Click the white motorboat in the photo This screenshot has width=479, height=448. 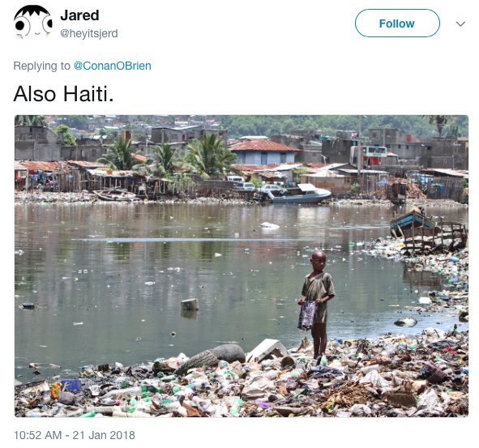(x=297, y=194)
